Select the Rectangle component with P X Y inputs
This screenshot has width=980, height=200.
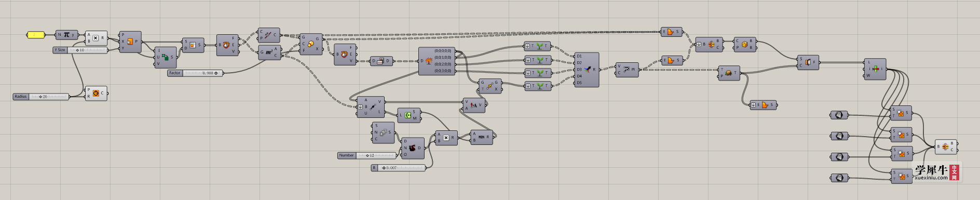coord(130,42)
